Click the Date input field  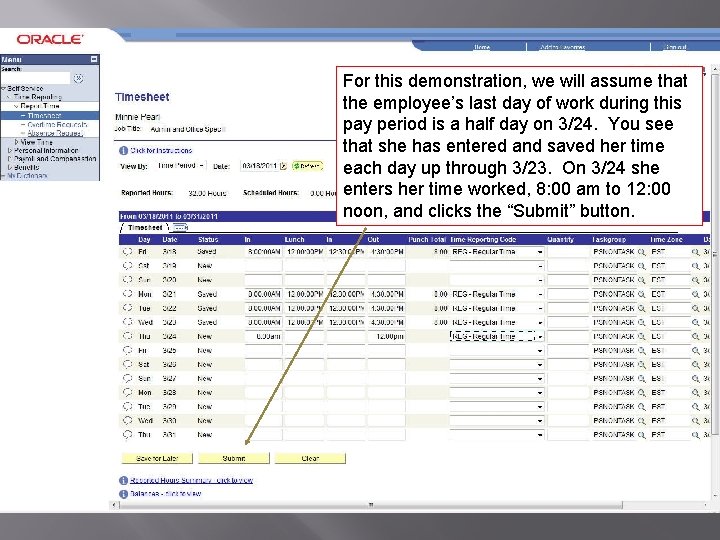(x=259, y=166)
